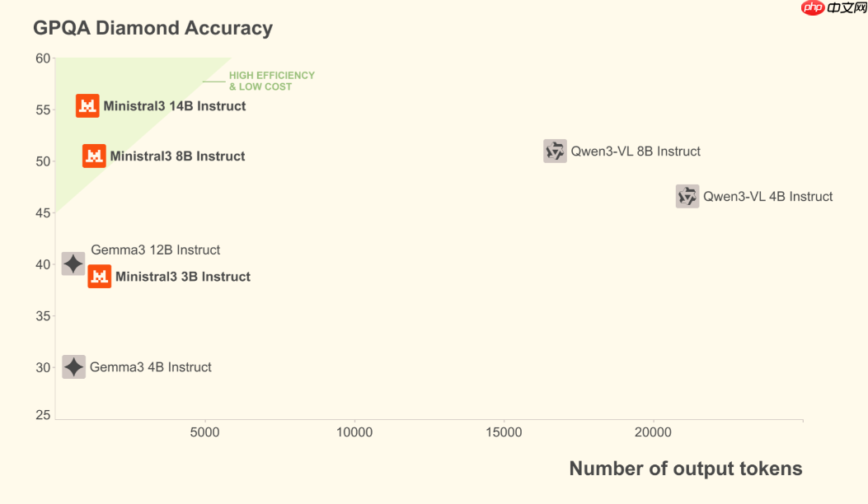Click the Number of output tokens axis title
Image resolution: width=868 pixels, height=504 pixels.
(685, 469)
